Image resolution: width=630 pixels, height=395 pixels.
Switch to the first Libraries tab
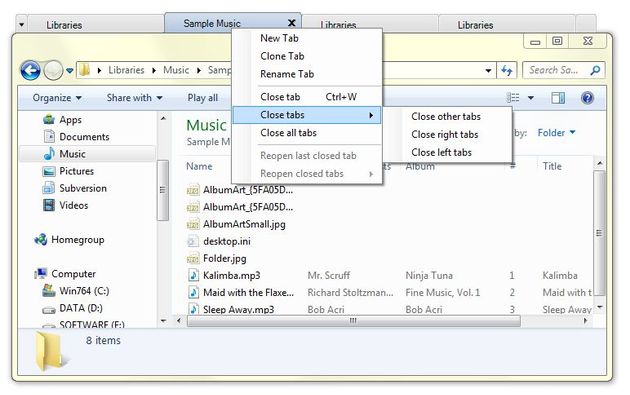pyautogui.click(x=96, y=25)
